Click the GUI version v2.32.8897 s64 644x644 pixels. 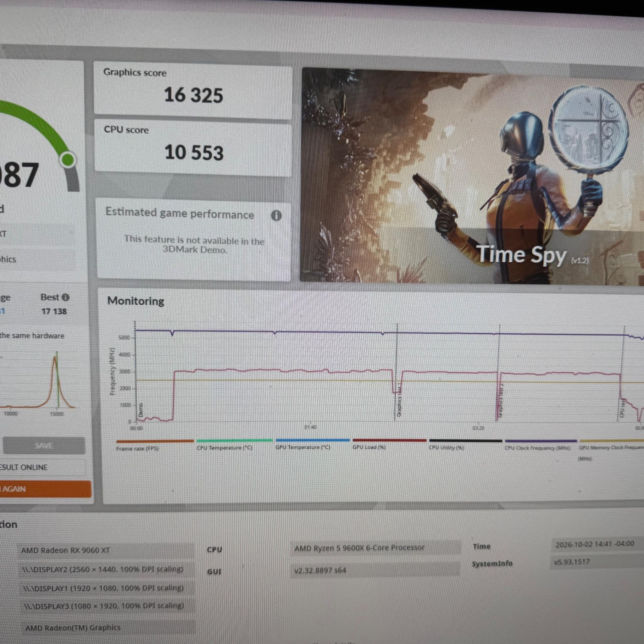tap(375, 570)
